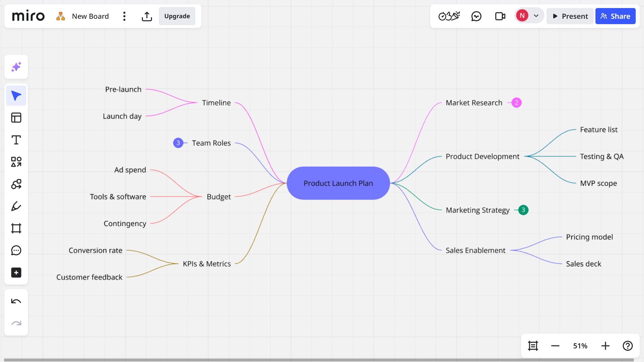Open the Comment tool
The height and width of the screenshot is (362, 644).
pyautogui.click(x=16, y=250)
